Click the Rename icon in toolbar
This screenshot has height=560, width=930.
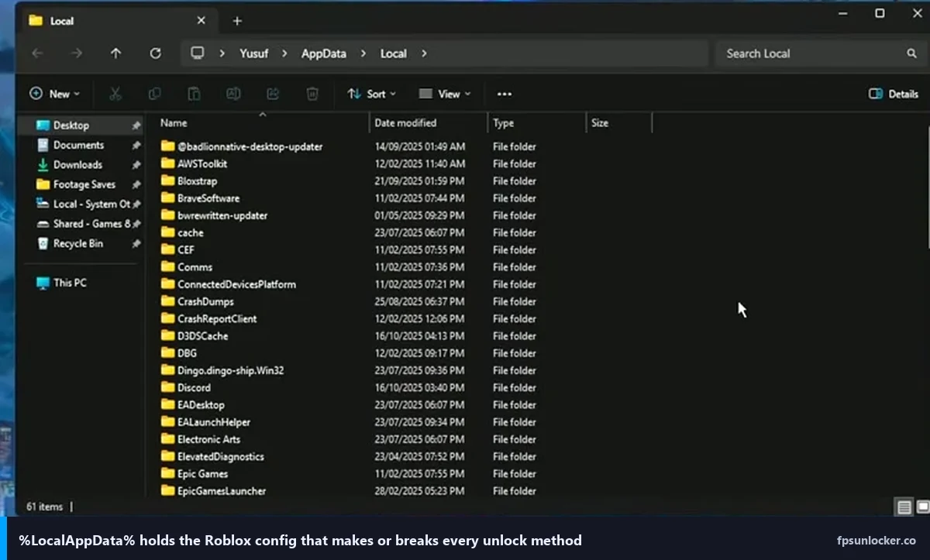tap(233, 94)
